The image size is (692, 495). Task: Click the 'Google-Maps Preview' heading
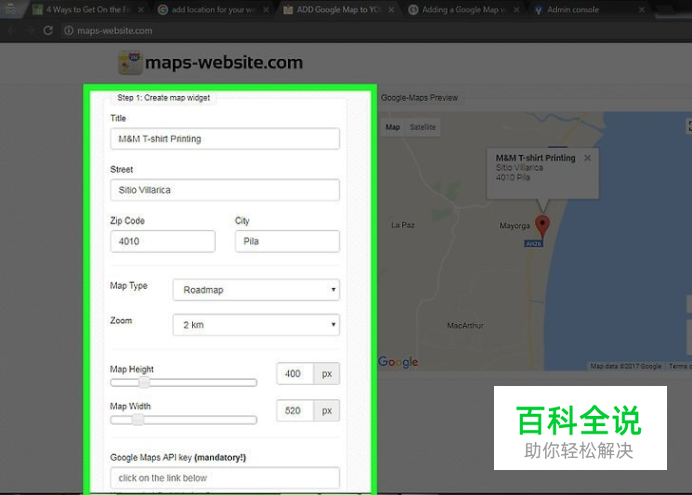tap(419, 98)
